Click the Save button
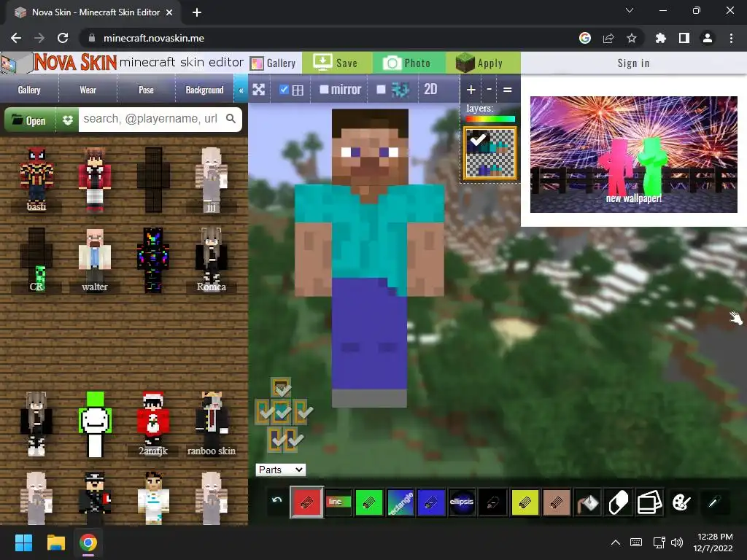 coord(336,63)
